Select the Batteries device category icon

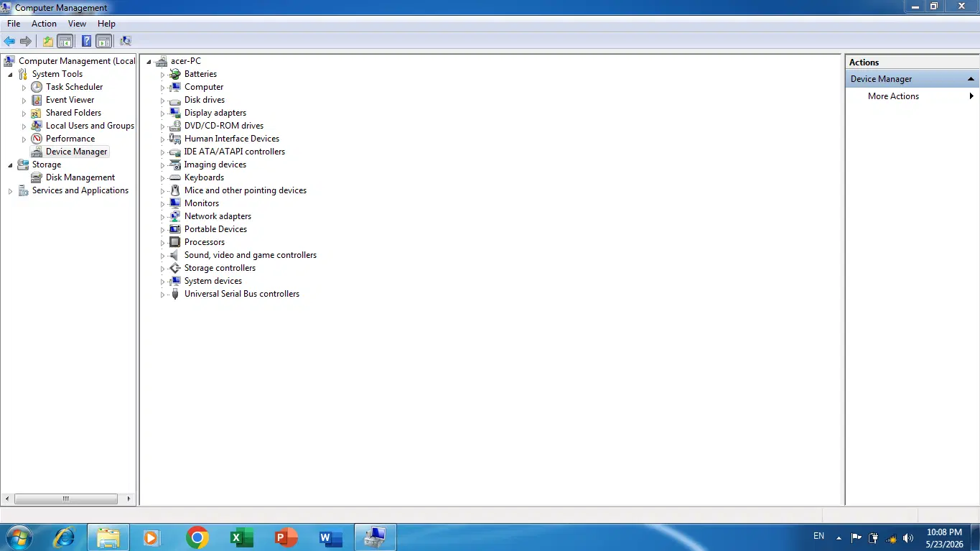tap(174, 74)
